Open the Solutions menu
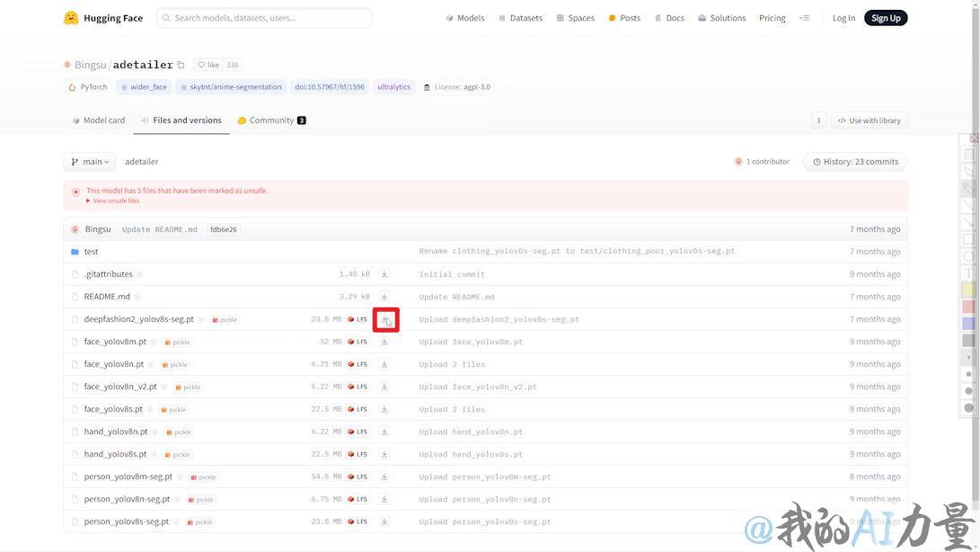The width and height of the screenshot is (980, 552). point(722,18)
